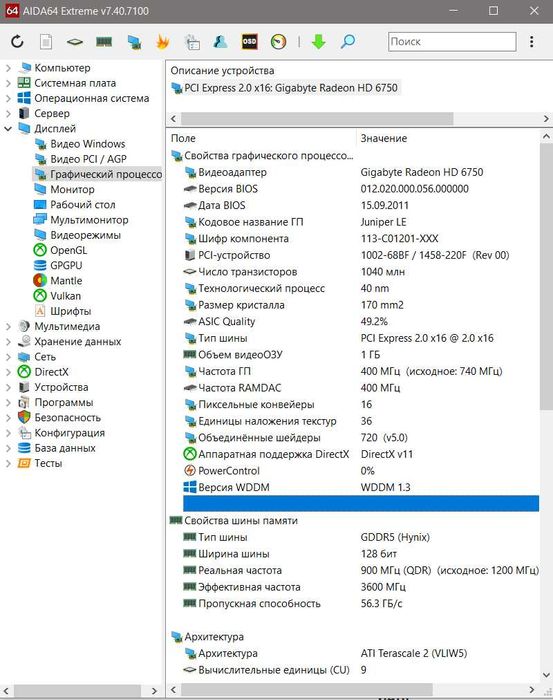Click the green memory module toolbar icon
This screenshot has height=700, width=553.
(104, 42)
